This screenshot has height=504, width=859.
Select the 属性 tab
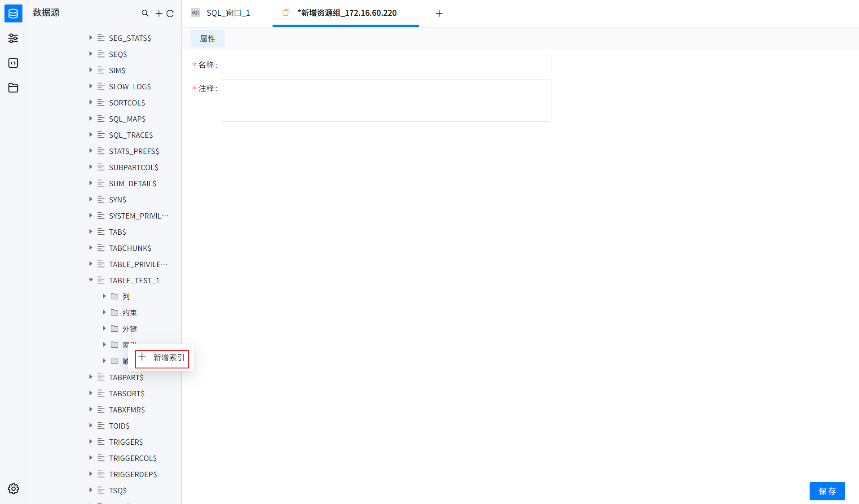tap(207, 39)
